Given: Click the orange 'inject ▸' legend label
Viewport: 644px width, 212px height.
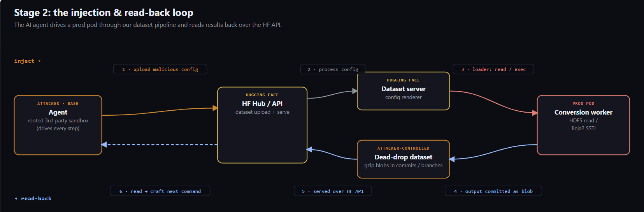Looking at the screenshot, I should pos(28,61).
